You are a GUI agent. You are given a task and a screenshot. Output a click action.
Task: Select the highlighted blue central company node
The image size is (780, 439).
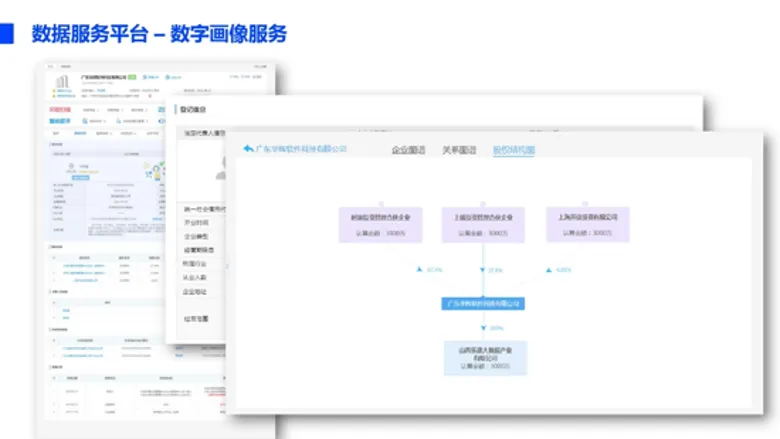point(483,303)
